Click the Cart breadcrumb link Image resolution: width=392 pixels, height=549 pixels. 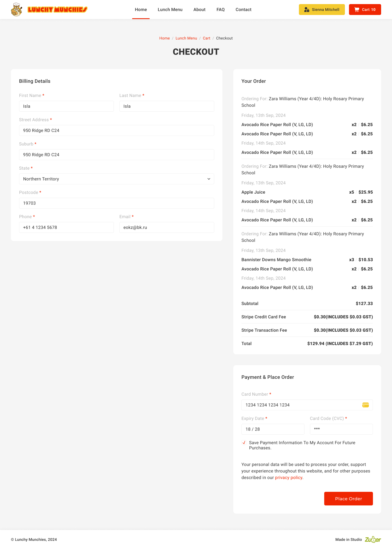[x=206, y=38]
